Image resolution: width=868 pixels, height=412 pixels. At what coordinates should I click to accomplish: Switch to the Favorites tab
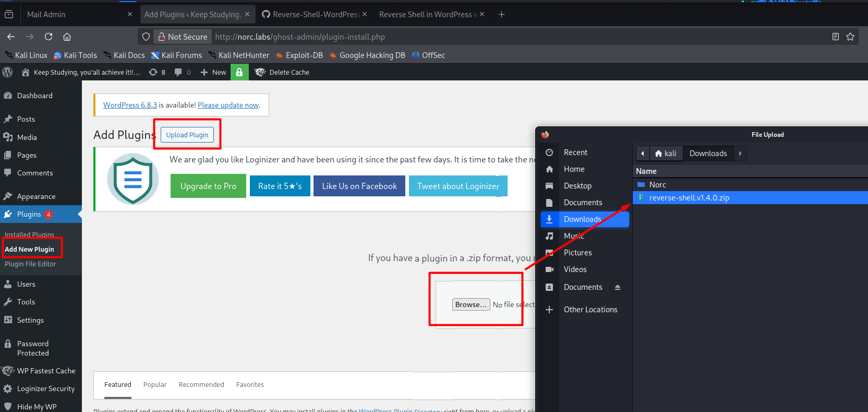tap(250, 385)
